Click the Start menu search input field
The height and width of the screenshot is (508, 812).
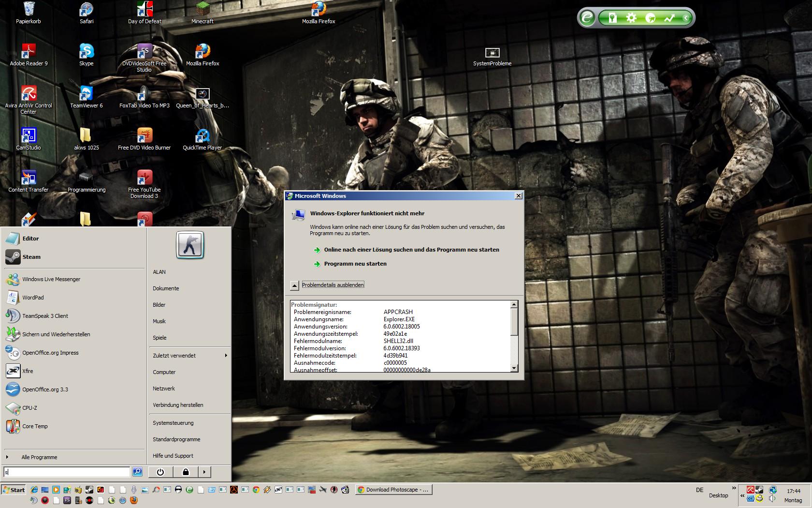click(x=67, y=472)
